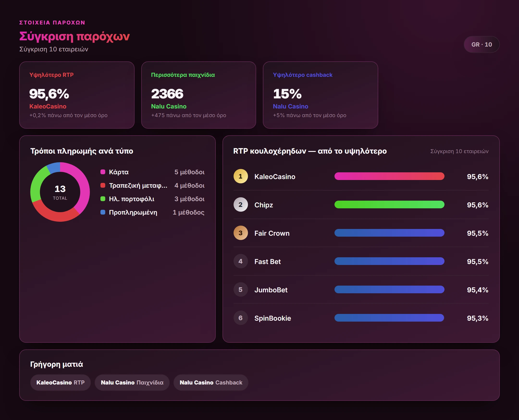Click the Nalu Casino Cashback chip
Viewport: 519px width, 420px height.
(211, 383)
